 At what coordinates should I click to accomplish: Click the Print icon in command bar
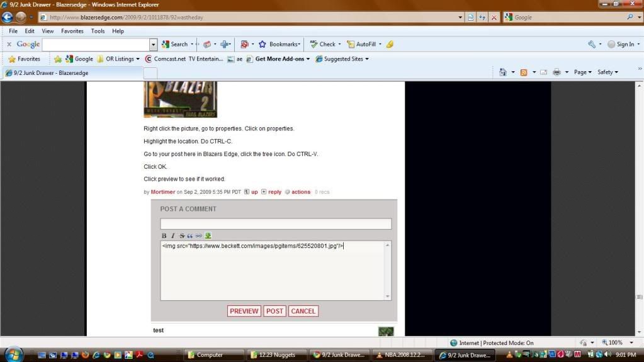tap(557, 72)
